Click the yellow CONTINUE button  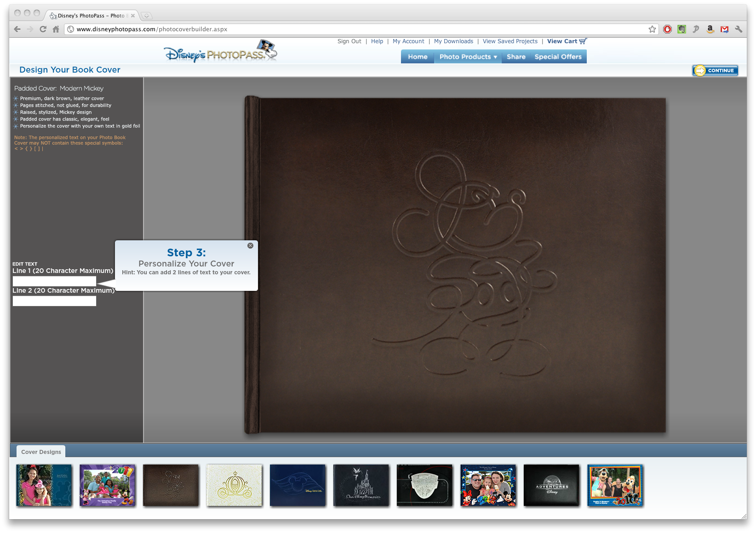click(715, 70)
